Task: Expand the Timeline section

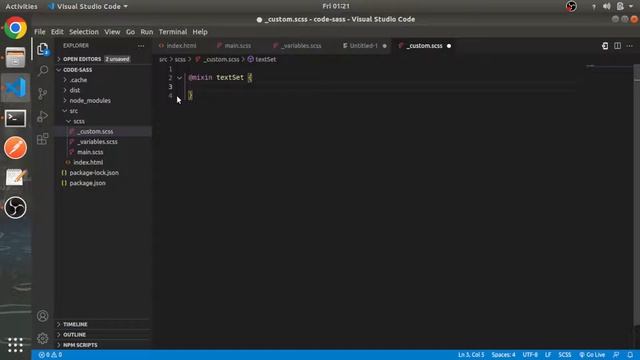Action: click(x=75, y=324)
